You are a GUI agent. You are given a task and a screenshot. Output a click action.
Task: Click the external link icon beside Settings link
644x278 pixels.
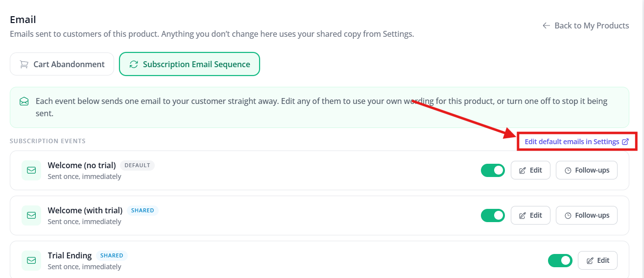coord(625,142)
